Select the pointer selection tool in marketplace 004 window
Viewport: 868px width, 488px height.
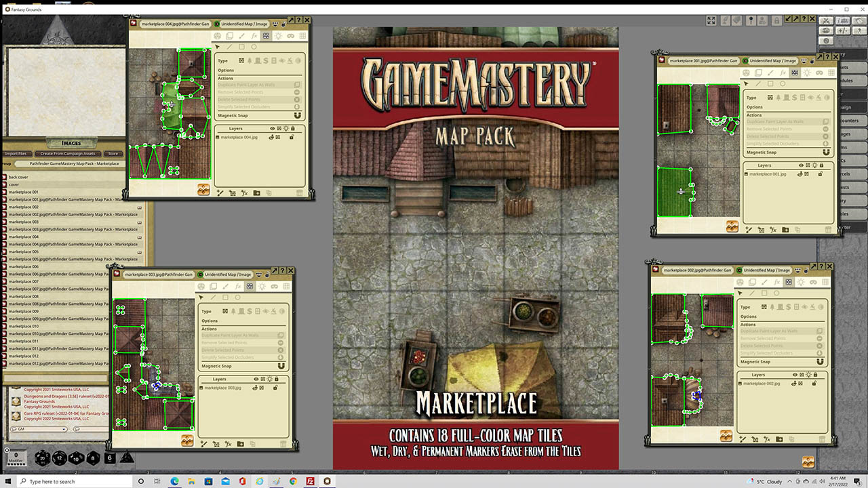(x=218, y=47)
